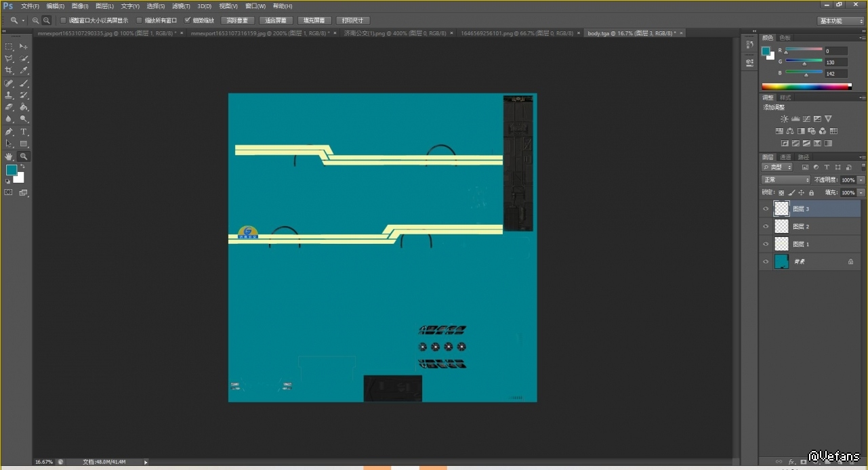
Task: Enable 缩放所有窗口 checkbox
Action: [x=140, y=20]
